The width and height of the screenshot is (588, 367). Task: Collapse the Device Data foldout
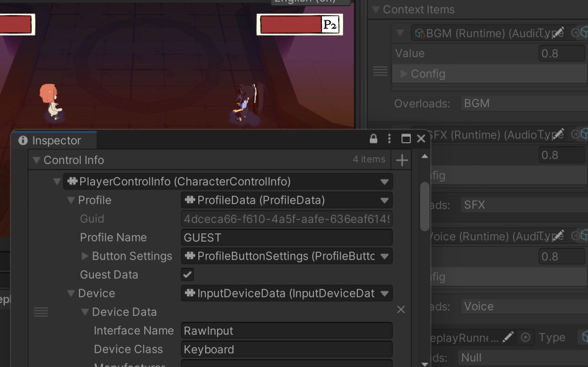point(85,312)
